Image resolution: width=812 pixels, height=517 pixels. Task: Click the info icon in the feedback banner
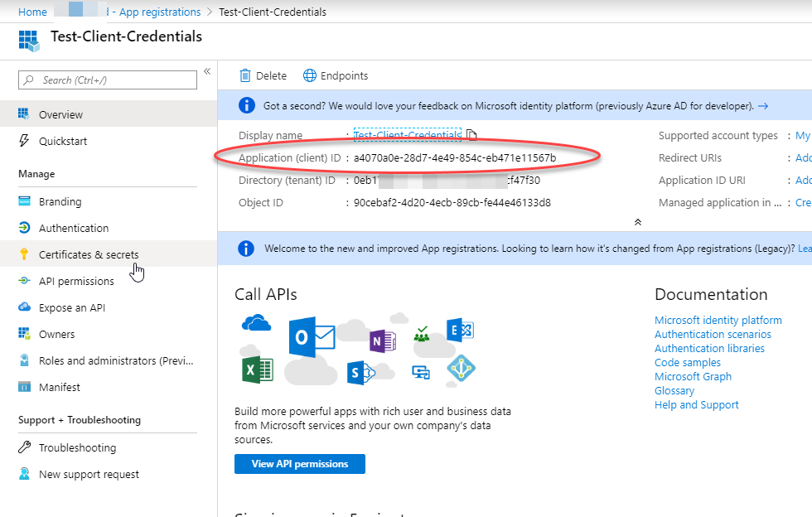coord(247,105)
